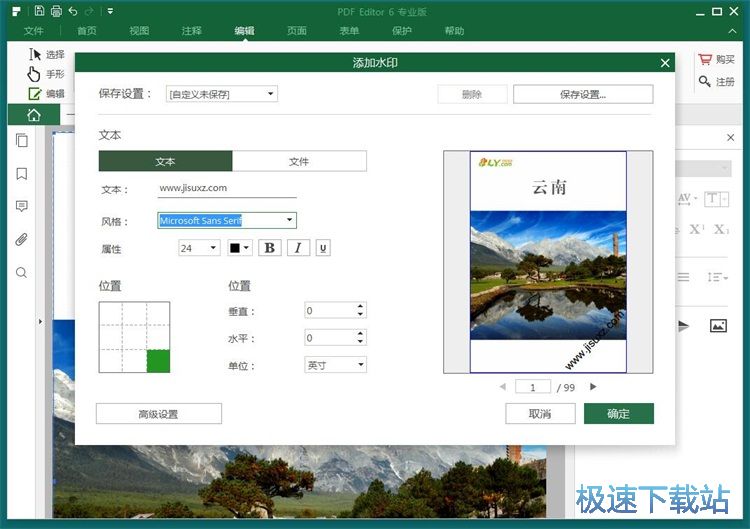The height and width of the screenshot is (529, 750).
Task: Increase the 垂直 value with stepper
Action: click(360, 306)
